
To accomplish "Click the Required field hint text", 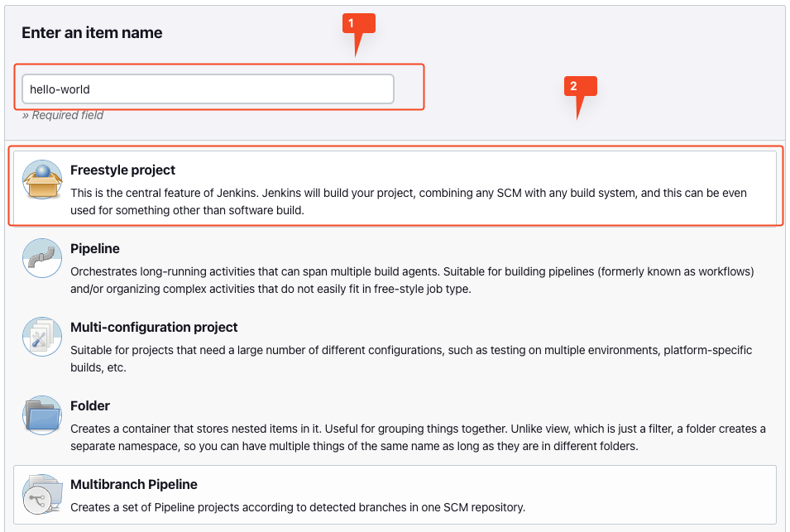I will 63,115.
